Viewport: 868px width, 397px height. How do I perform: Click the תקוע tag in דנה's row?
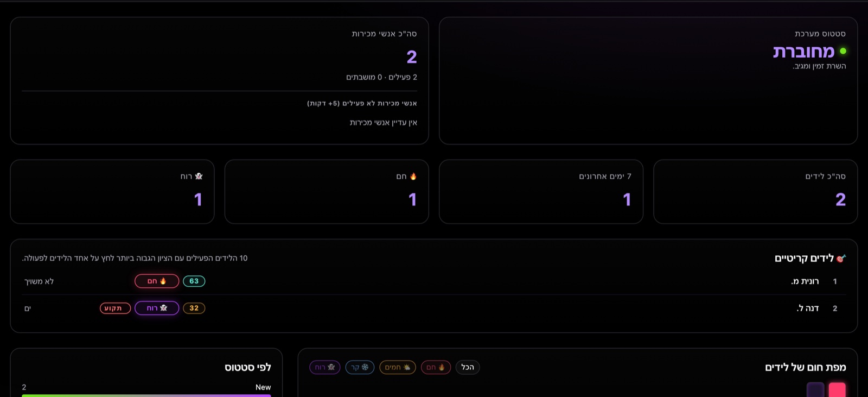(x=115, y=308)
